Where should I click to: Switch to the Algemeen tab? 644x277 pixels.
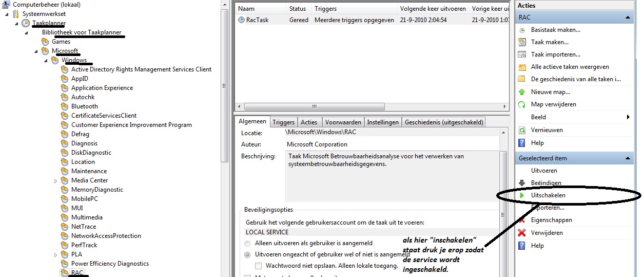pyautogui.click(x=252, y=121)
